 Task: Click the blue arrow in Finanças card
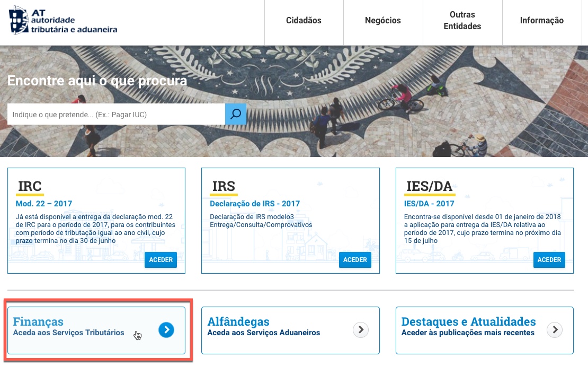click(x=166, y=330)
